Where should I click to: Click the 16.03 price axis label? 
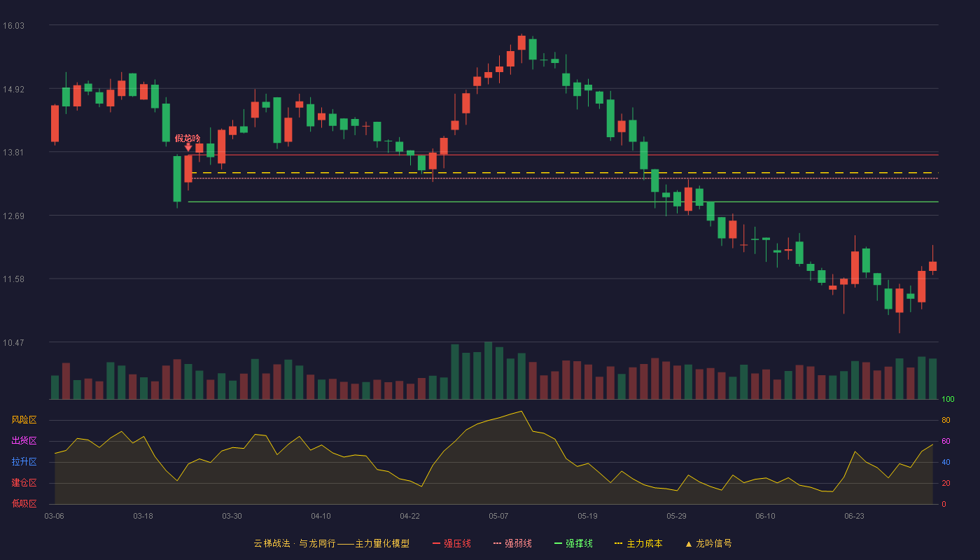pyautogui.click(x=13, y=26)
